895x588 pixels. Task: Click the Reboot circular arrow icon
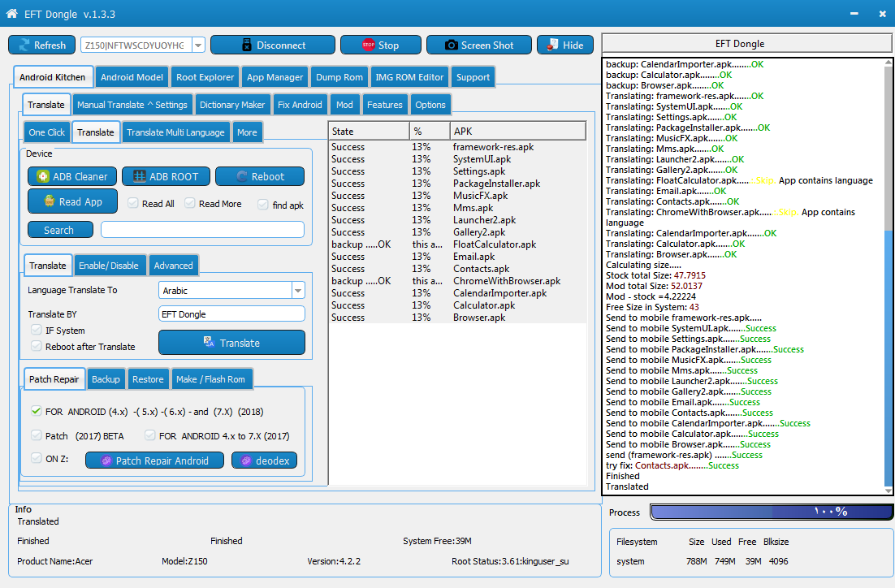pyautogui.click(x=242, y=176)
